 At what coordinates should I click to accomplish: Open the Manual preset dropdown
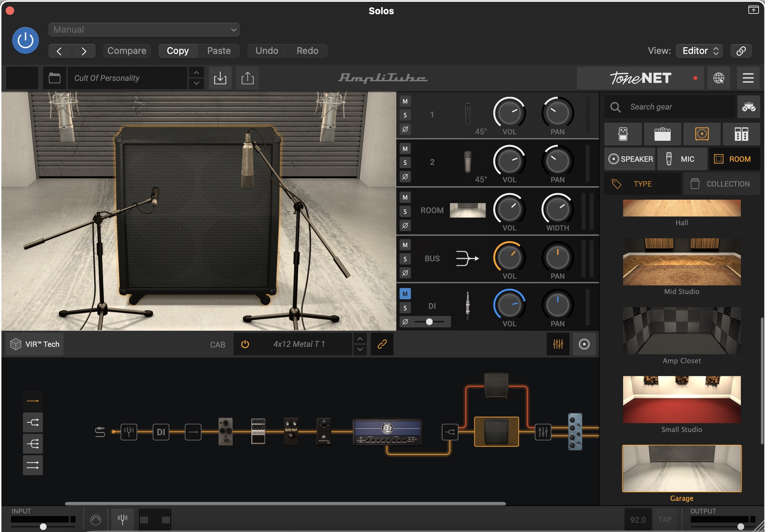144,30
